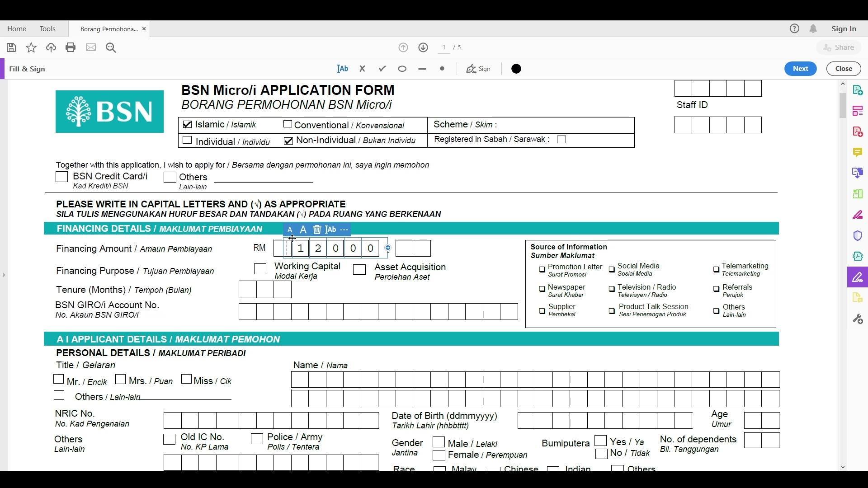Click the upload to cloud icon

pyautogui.click(x=51, y=47)
